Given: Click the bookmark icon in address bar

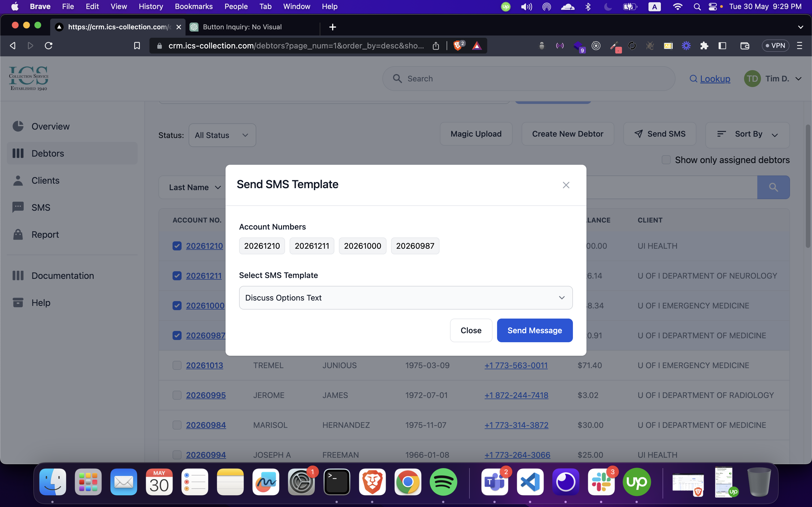Looking at the screenshot, I should click(x=137, y=46).
